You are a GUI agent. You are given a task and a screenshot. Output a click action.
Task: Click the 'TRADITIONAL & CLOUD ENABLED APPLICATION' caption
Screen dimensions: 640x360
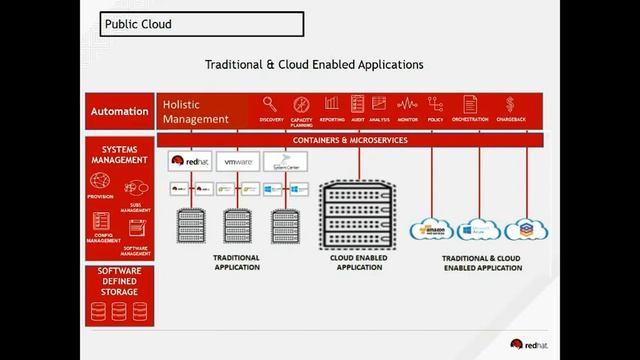pos(482,263)
